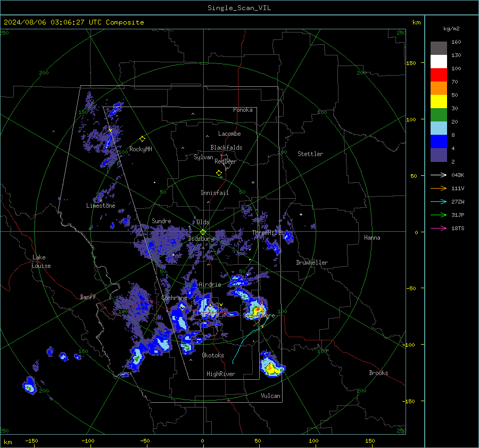Click the Cochrane label
Image resolution: width=479 pixels, height=448 pixels.
[x=174, y=298]
